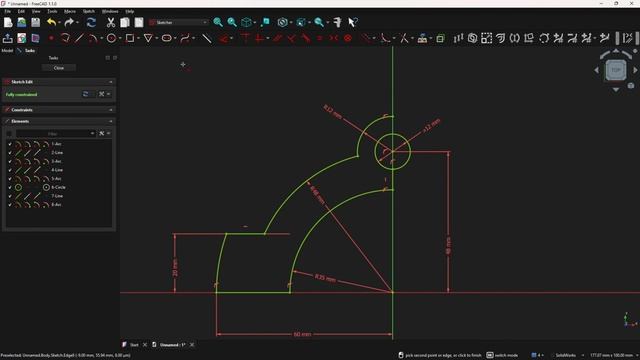Collapse the Elements section
This screenshot has height=360, width=640.
click(111, 121)
